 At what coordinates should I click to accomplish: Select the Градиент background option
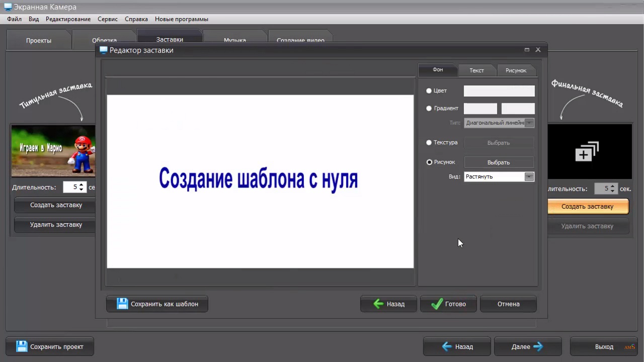point(429,108)
